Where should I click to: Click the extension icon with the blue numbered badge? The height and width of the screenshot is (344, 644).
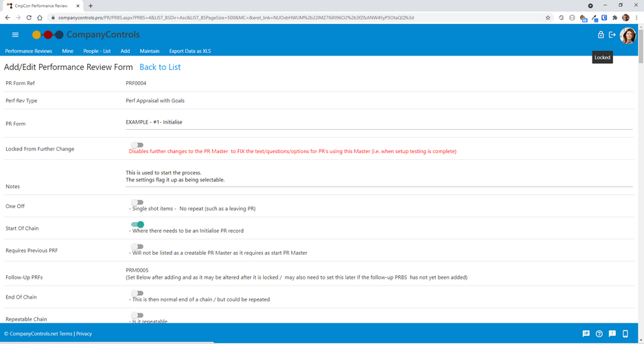click(583, 18)
